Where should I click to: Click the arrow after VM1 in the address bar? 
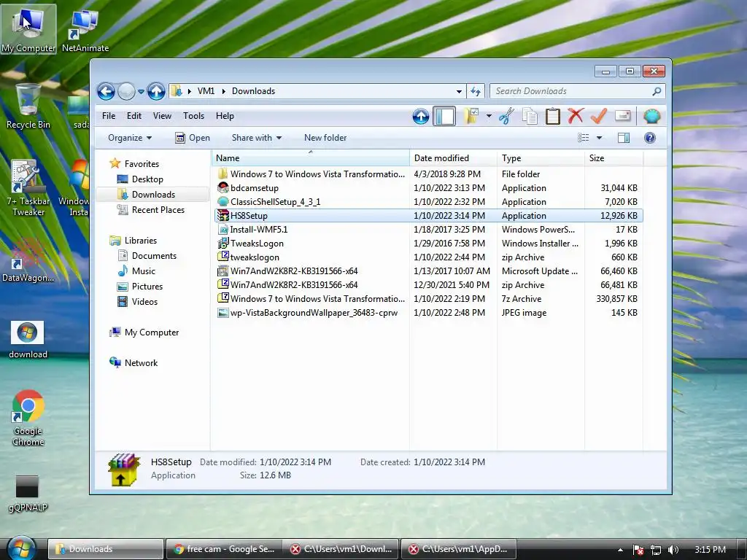pyautogui.click(x=223, y=91)
